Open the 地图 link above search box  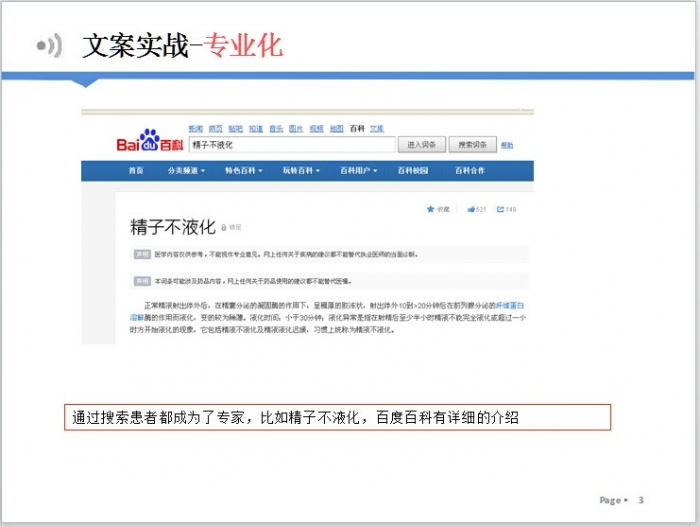(337, 129)
